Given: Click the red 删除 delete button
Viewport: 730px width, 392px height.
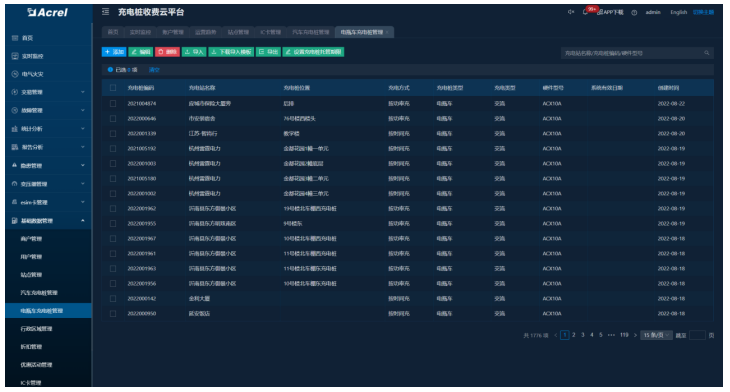Looking at the screenshot, I should [x=167, y=52].
